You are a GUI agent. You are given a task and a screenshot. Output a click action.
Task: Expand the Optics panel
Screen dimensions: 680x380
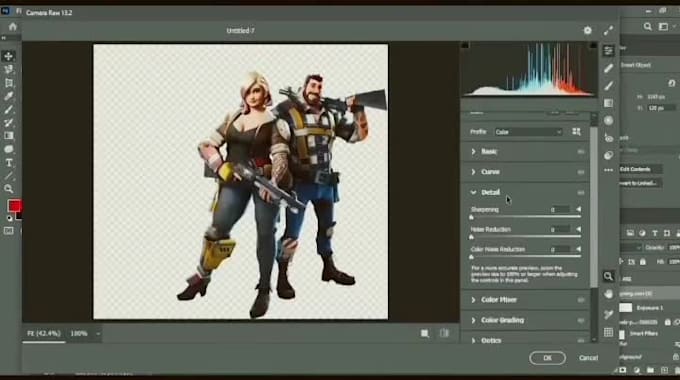[474, 341]
